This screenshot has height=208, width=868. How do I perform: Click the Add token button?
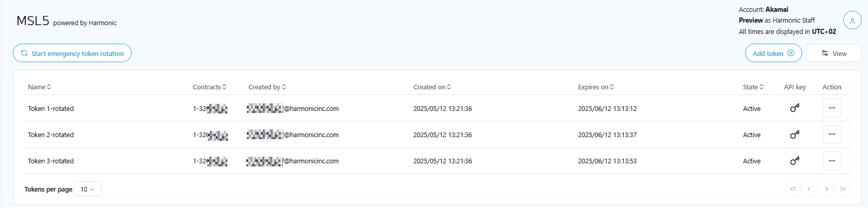click(773, 53)
